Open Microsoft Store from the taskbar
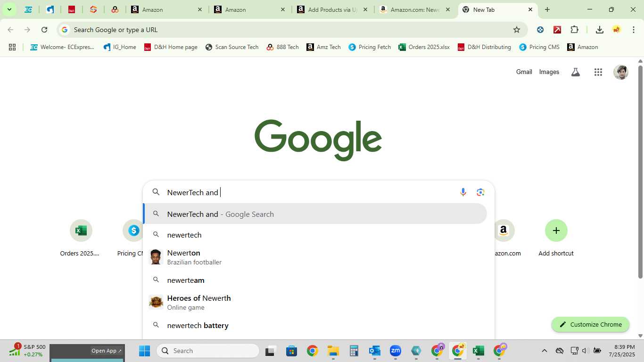The image size is (644, 362). coord(291,351)
